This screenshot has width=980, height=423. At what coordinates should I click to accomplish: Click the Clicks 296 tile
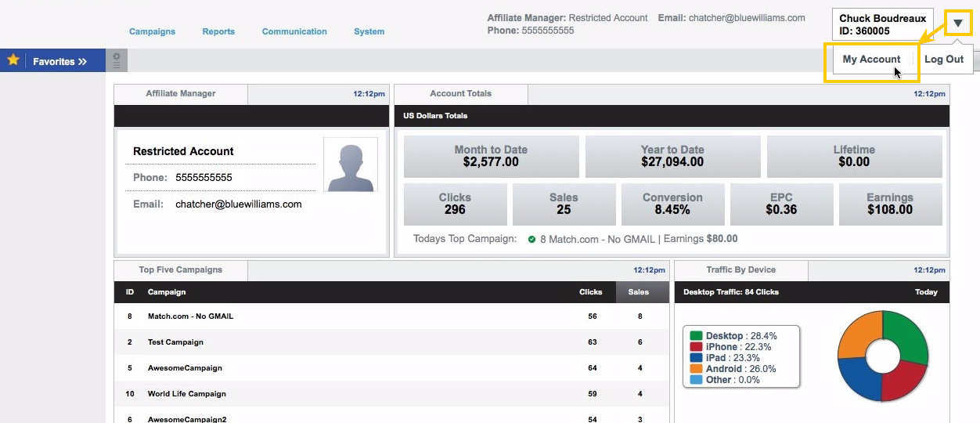click(455, 204)
